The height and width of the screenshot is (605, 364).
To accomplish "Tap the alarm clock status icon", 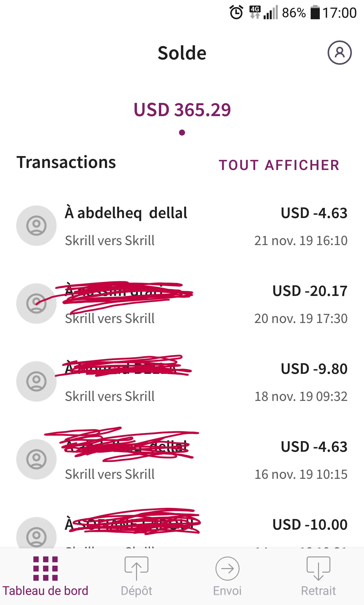I will pos(236,13).
